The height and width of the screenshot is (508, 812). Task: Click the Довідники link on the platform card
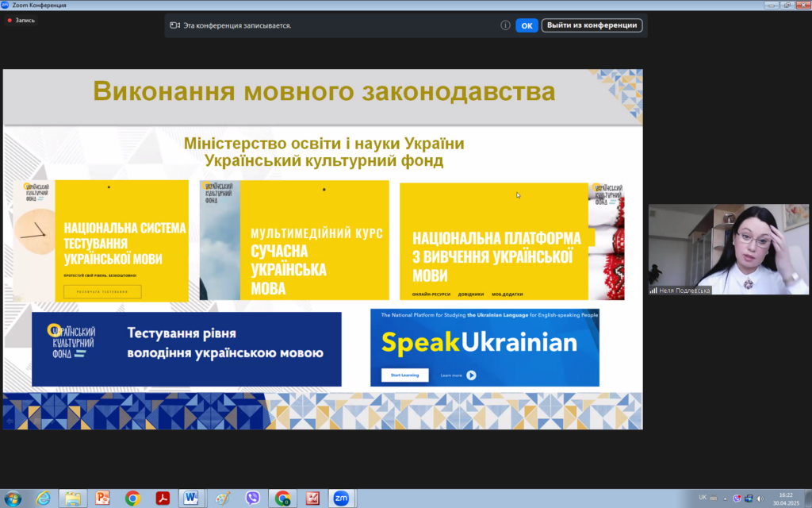[471, 294]
